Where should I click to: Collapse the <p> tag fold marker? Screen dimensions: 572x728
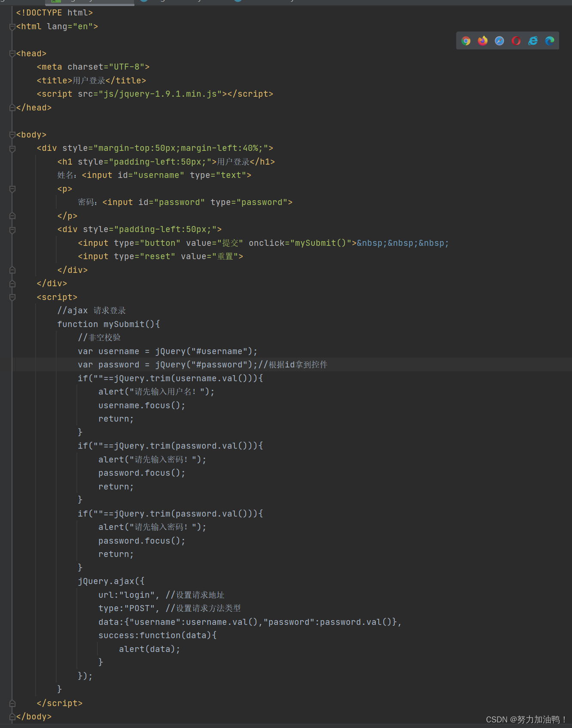(x=12, y=189)
